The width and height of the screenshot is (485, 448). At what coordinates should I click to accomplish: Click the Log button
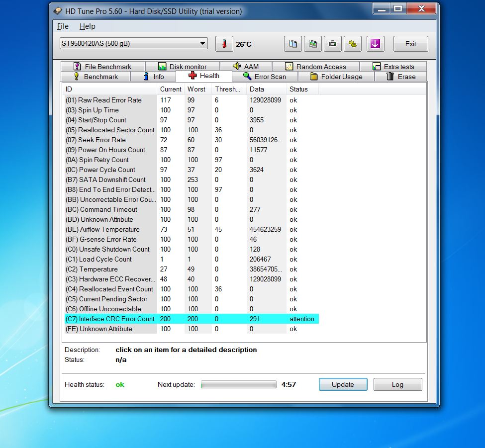397,384
